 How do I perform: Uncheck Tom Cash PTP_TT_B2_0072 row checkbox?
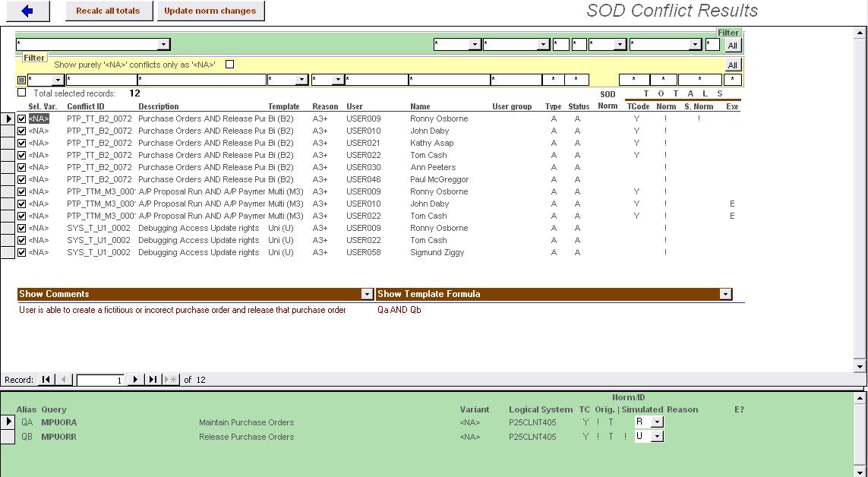click(21, 155)
